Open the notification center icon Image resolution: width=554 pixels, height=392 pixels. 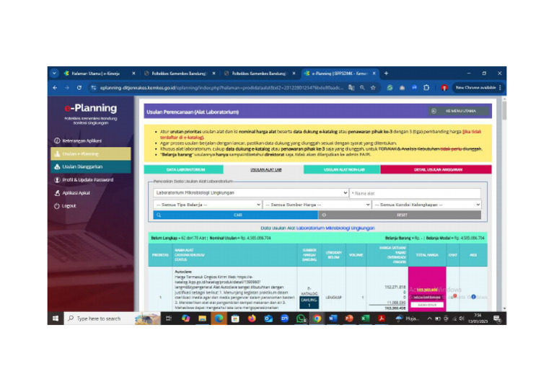[x=498, y=319]
